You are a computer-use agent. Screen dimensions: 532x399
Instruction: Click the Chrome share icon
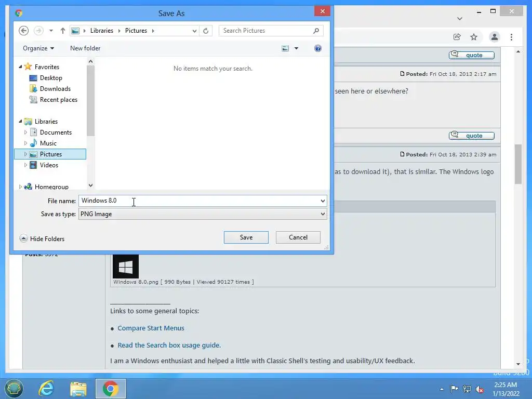click(457, 37)
